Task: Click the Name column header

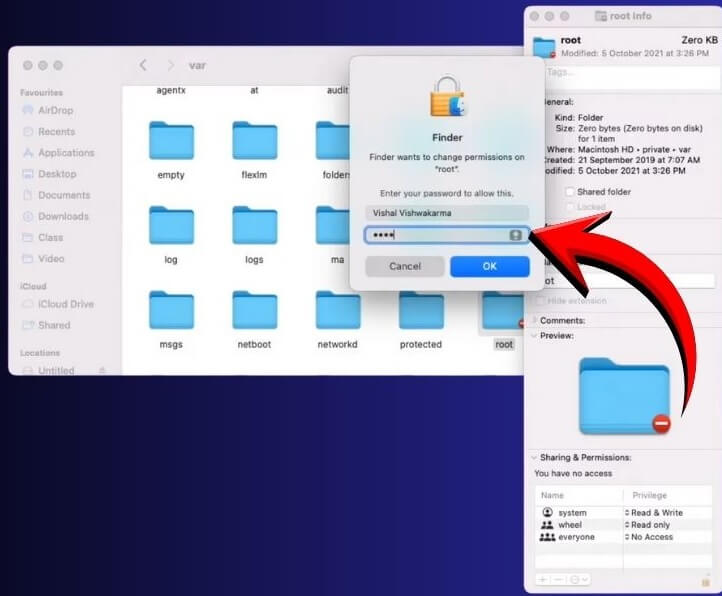Action: 552,495
